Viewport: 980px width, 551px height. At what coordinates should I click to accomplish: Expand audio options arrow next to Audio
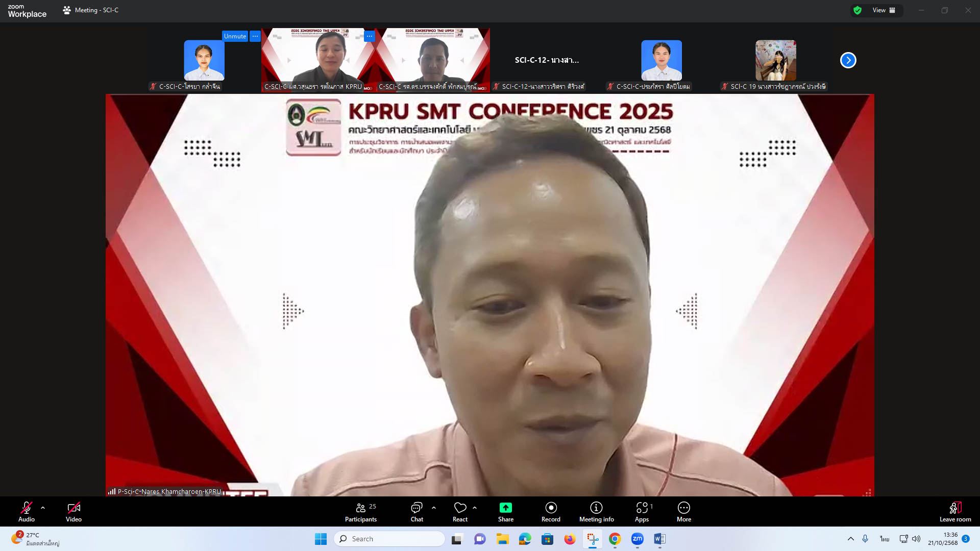pyautogui.click(x=43, y=508)
